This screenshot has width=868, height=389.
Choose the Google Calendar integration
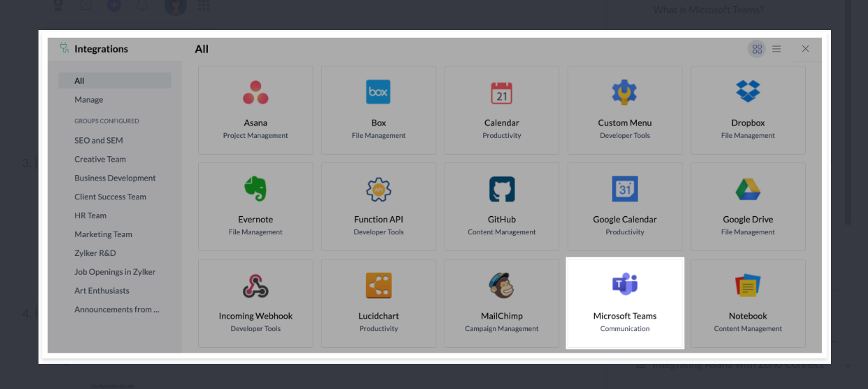625,206
